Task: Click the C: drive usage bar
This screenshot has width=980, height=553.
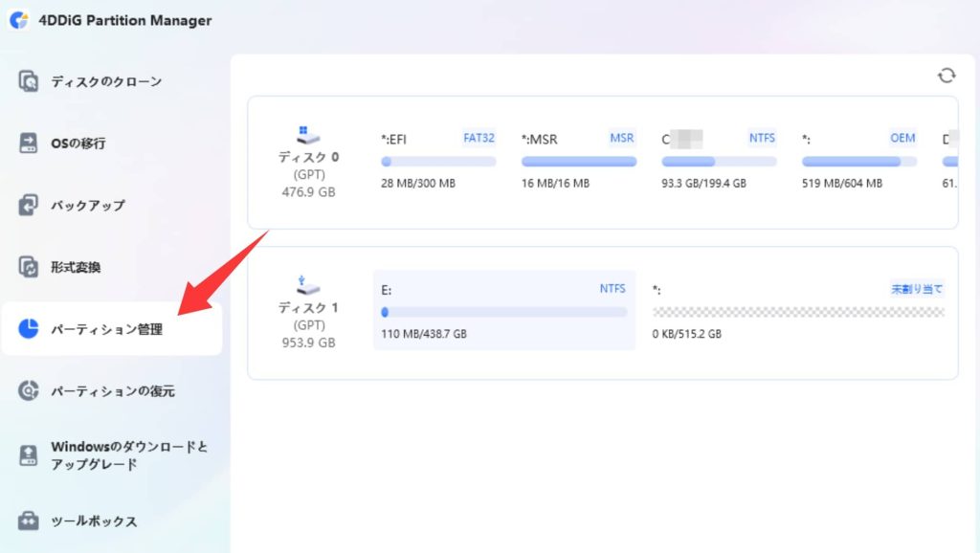Action: (x=719, y=162)
